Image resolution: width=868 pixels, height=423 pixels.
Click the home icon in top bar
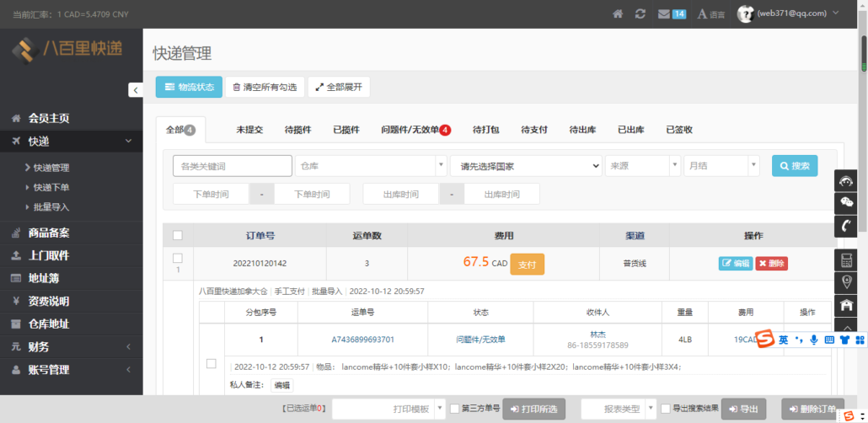[618, 13]
